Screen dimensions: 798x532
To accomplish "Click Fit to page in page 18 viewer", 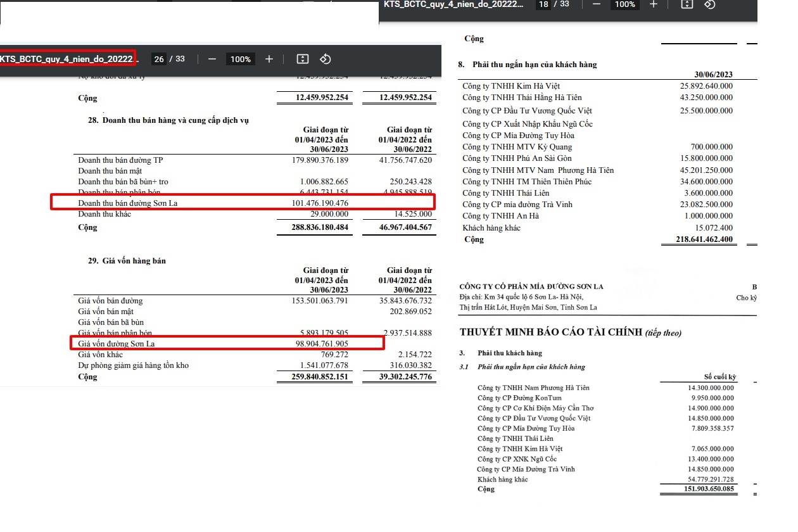I will (x=687, y=4).
